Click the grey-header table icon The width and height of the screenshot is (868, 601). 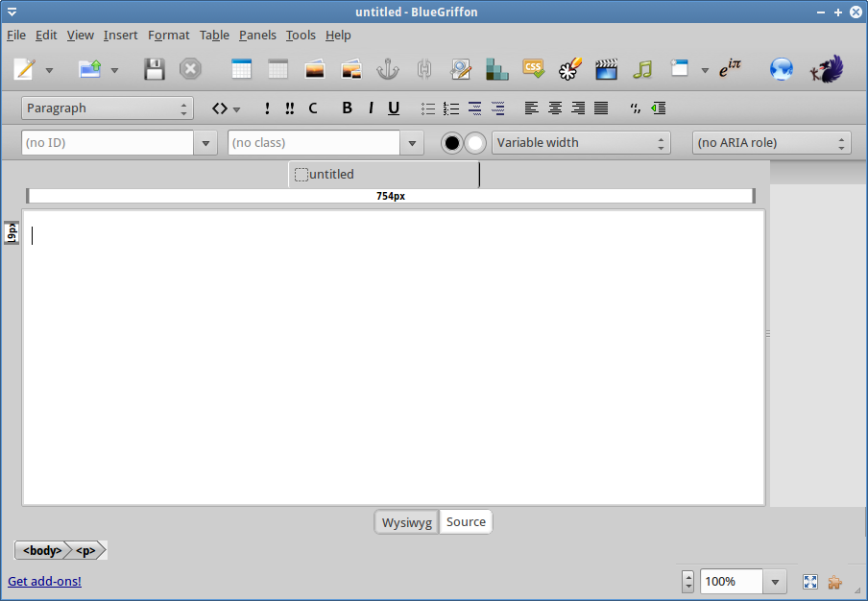tap(277, 69)
